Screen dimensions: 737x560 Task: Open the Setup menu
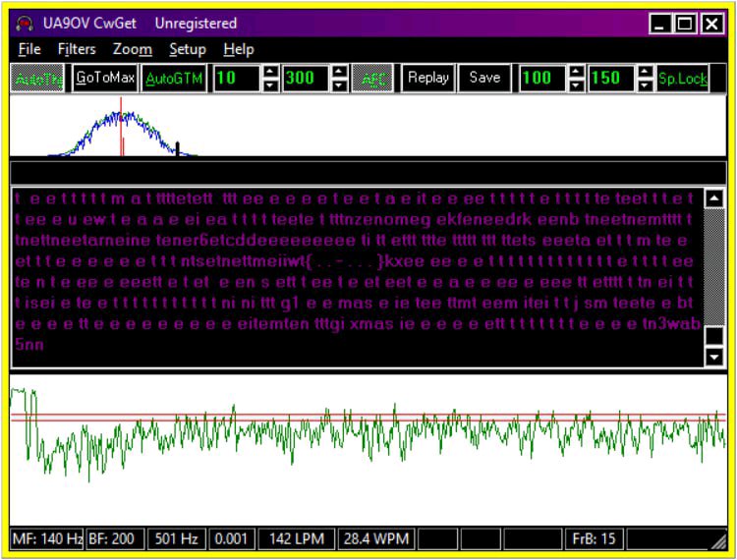(188, 49)
